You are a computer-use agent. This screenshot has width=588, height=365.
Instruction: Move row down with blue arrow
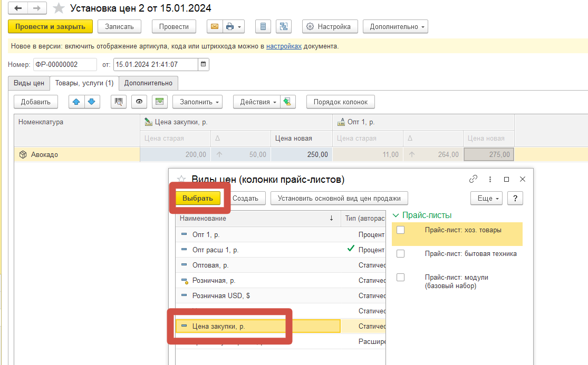[x=92, y=102]
